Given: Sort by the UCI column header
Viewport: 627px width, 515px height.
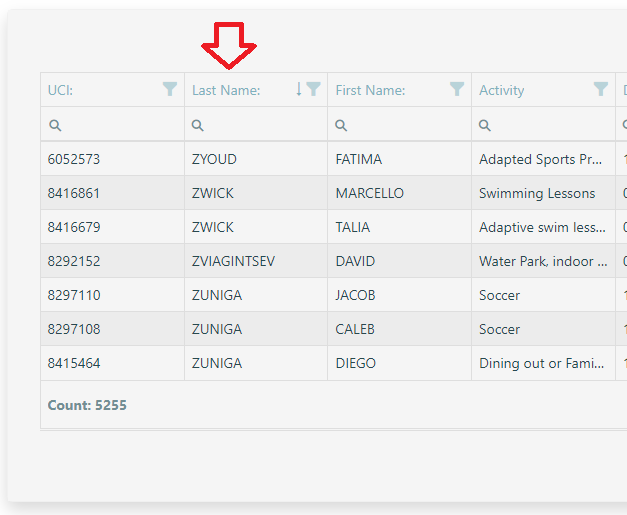Looking at the screenshot, I should (x=61, y=90).
